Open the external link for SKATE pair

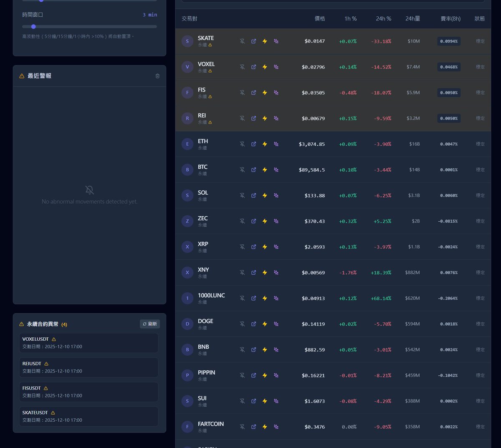click(253, 41)
